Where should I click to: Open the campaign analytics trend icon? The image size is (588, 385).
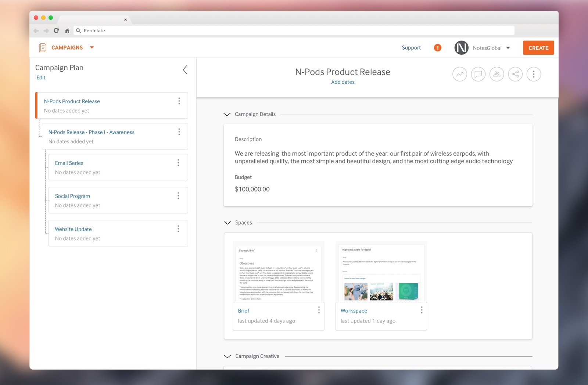pos(460,74)
